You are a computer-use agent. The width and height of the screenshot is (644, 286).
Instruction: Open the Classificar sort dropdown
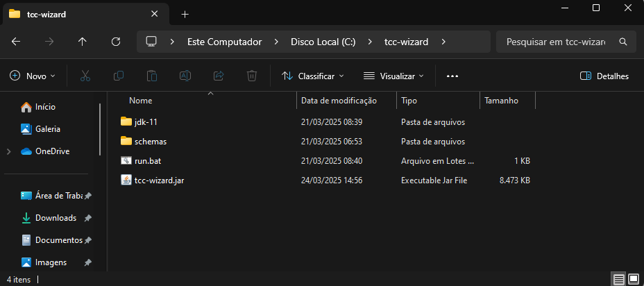(x=313, y=76)
